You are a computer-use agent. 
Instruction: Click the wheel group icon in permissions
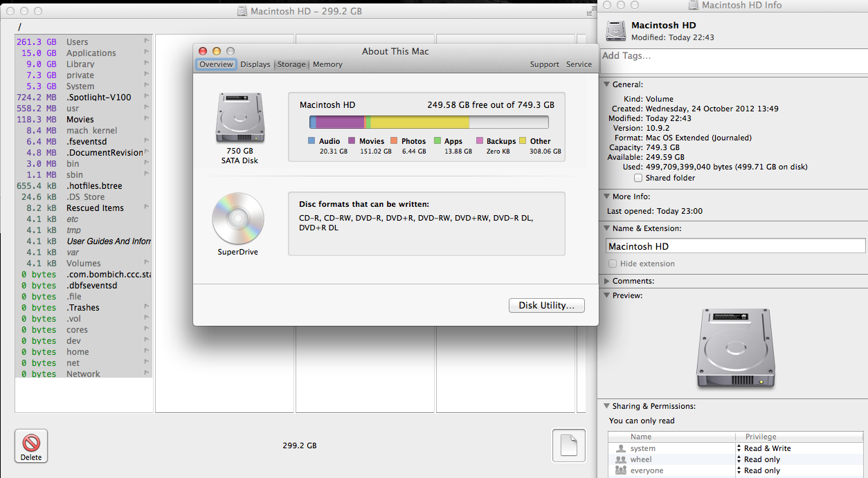pos(620,459)
